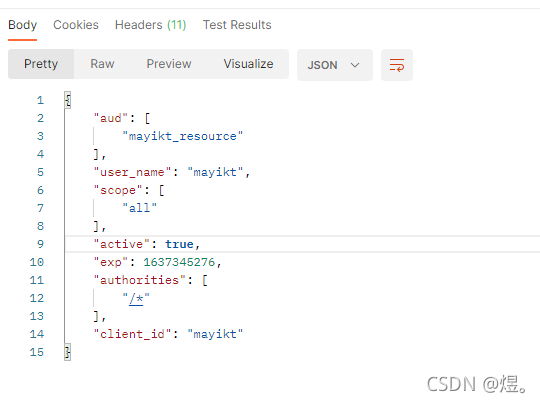Click the closing brace on line 15

click(68, 352)
